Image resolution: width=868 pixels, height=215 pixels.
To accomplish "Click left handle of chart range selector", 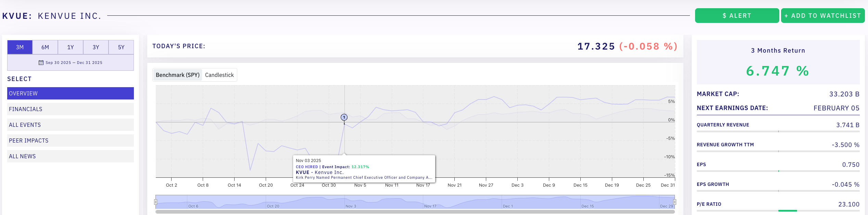I will click(x=155, y=202).
